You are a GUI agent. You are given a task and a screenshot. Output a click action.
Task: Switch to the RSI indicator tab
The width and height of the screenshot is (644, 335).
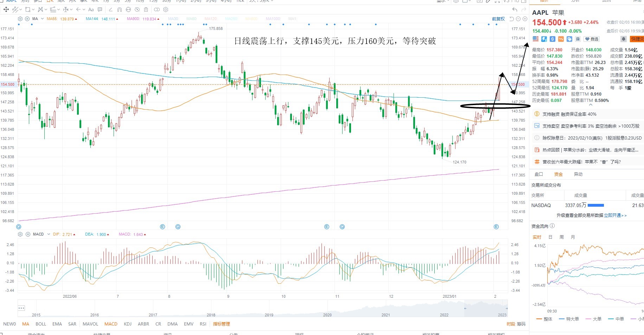(203, 324)
